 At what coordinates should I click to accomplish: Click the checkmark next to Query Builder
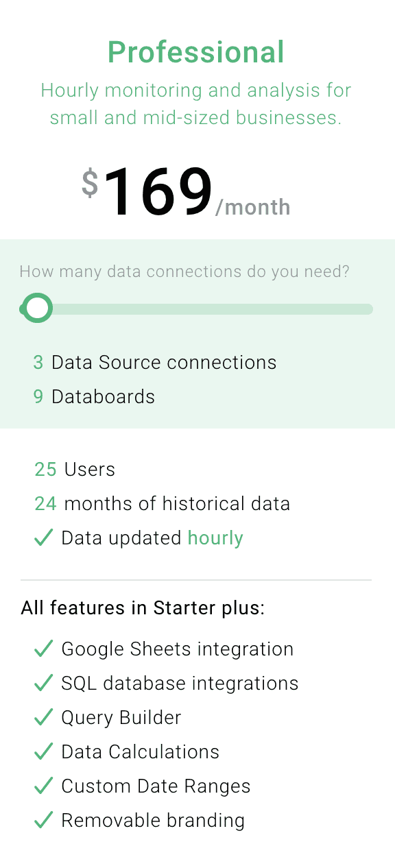tap(43, 717)
